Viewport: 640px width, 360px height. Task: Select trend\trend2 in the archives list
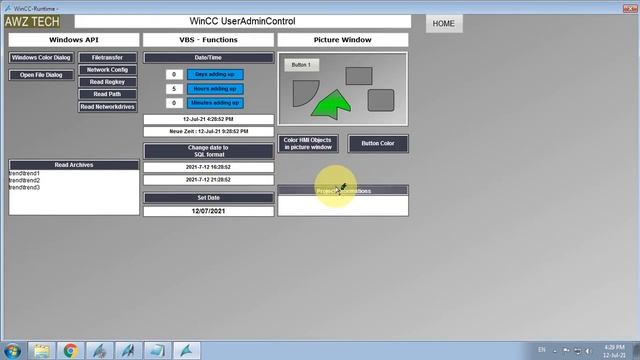tap(24, 180)
